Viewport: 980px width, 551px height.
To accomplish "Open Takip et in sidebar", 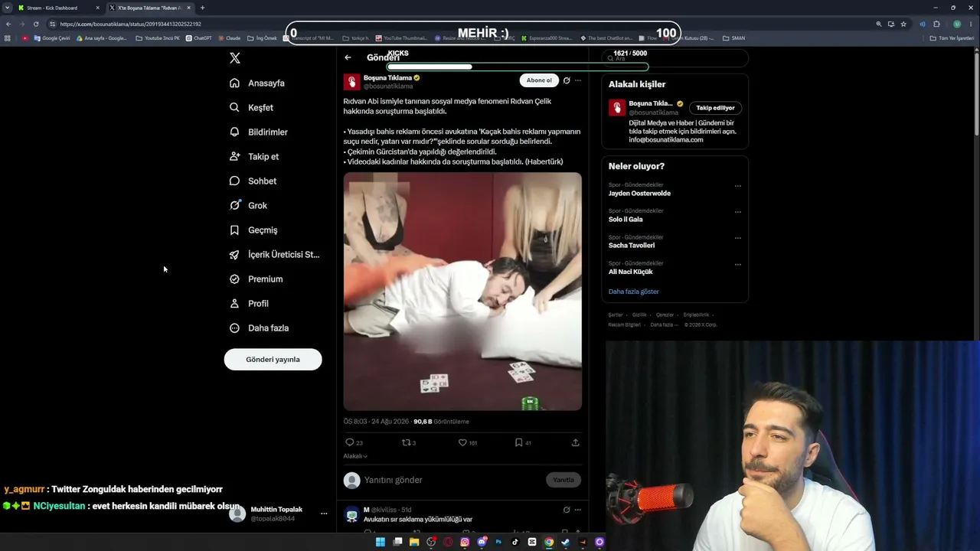I will (254, 157).
